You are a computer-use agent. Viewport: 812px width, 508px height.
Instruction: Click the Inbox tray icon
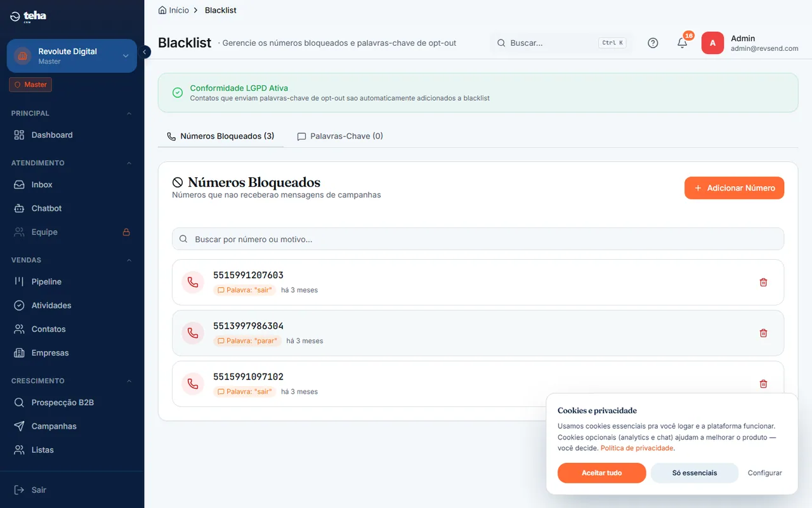click(x=19, y=185)
